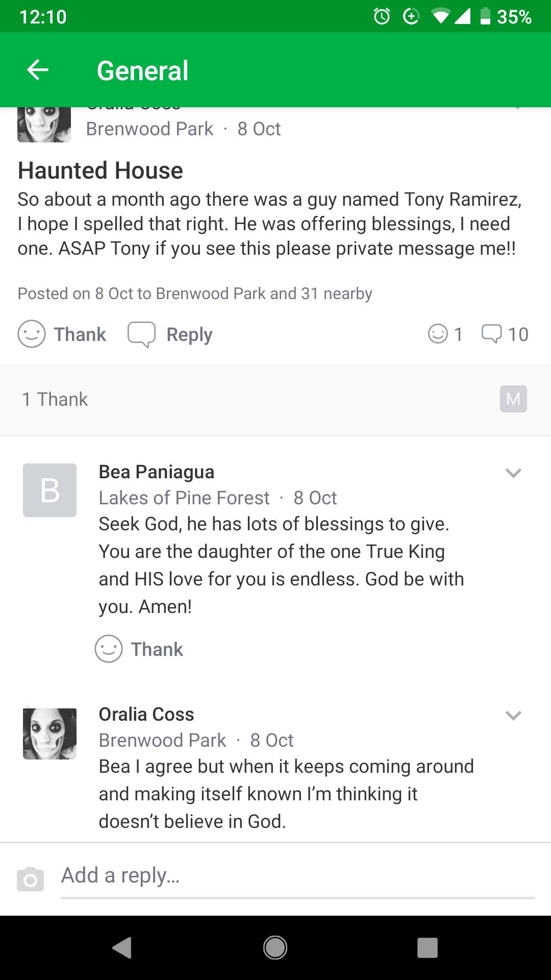Tap Bea Paniagua's B avatar placeholder
Screen dimensions: 551x980
click(50, 490)
